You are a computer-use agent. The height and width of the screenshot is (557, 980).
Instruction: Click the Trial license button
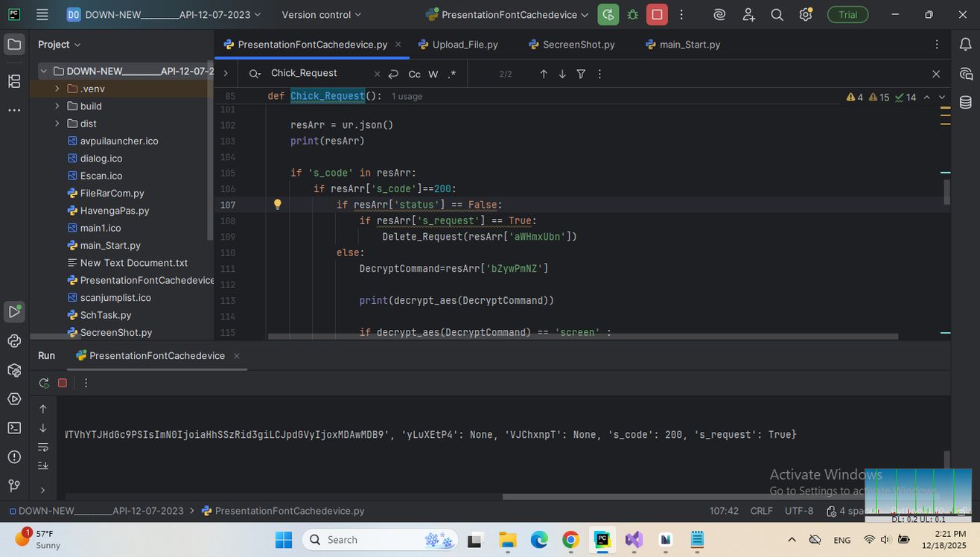[x=847, y=15]
